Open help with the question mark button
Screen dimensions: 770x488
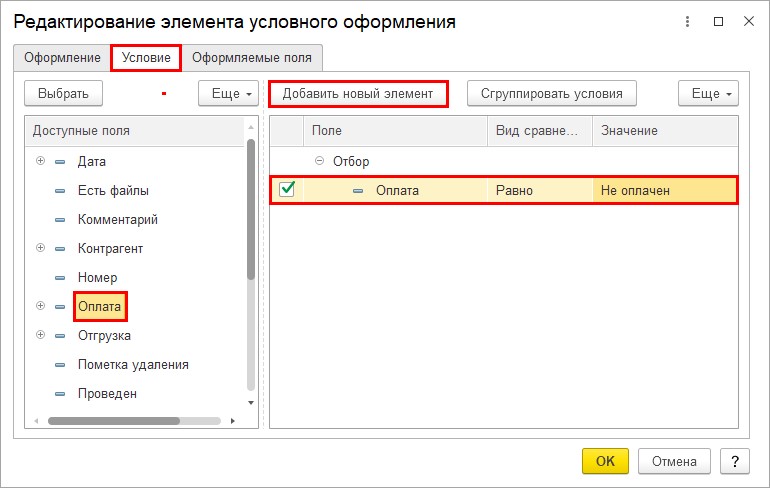pyautogui.click(x=735, y=460)
